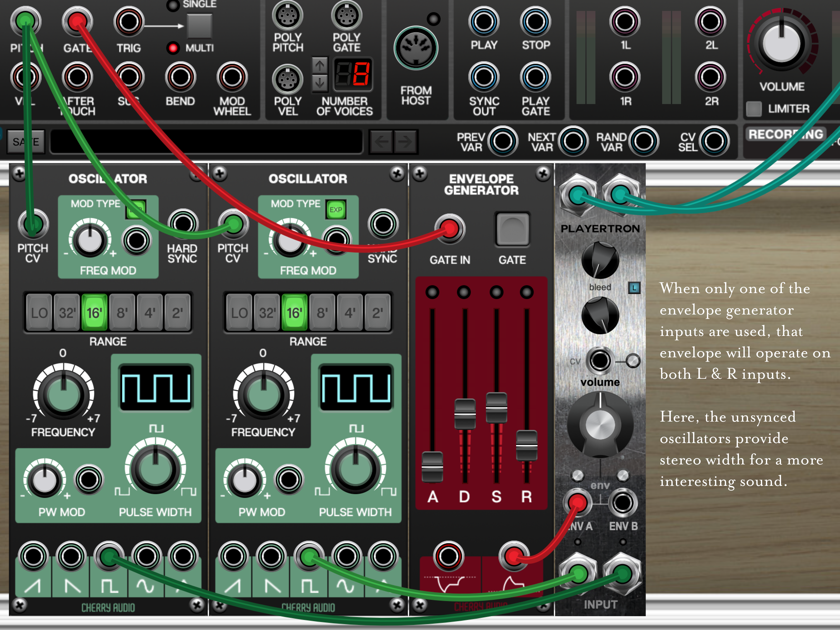
Task: Toggle the second oscillator's EXP mod type
Action: click(336, 210)
